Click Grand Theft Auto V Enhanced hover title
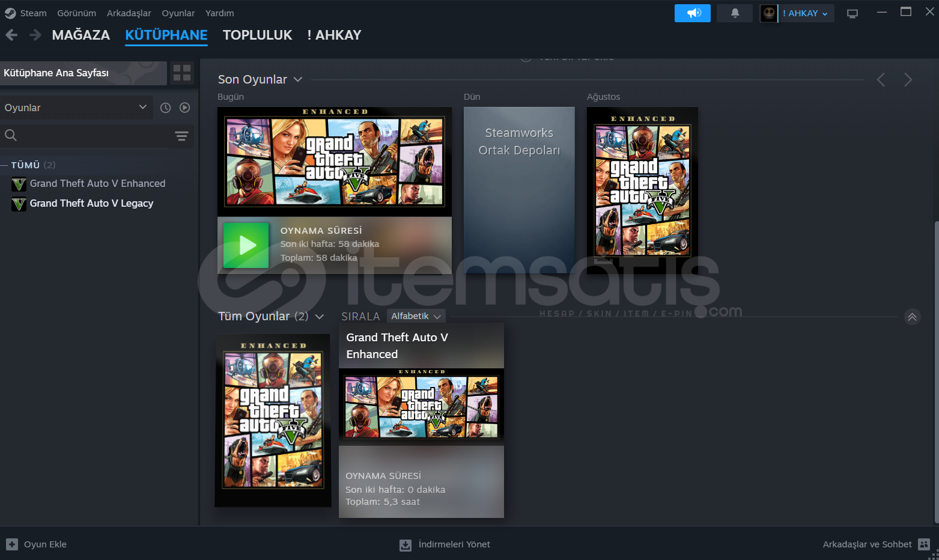This screenshot has width=939, height=560. tap(397, 345)
